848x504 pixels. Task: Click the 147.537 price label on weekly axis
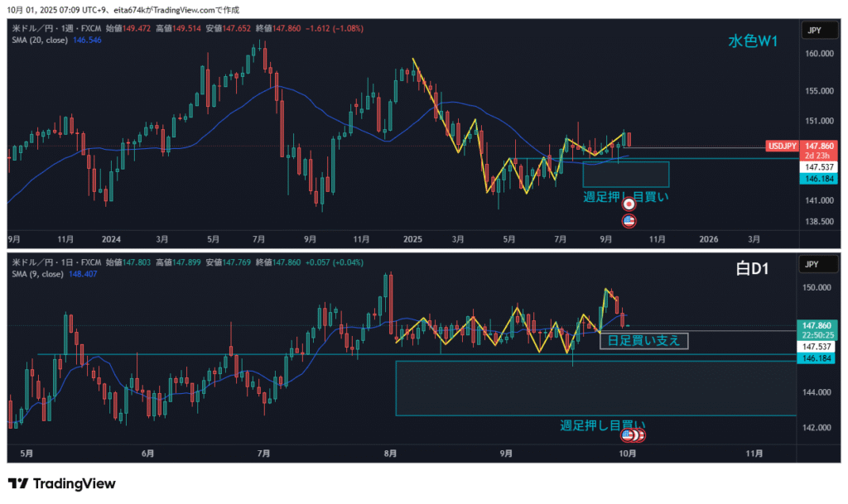pos(817,166)
